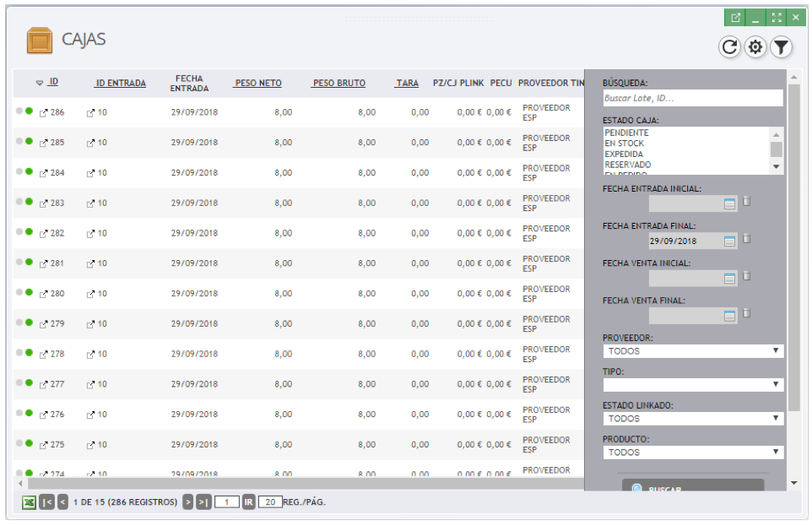Screen dimensions: 812x526
Task: Sort by the ID Entrada column header
Action: 121,84
